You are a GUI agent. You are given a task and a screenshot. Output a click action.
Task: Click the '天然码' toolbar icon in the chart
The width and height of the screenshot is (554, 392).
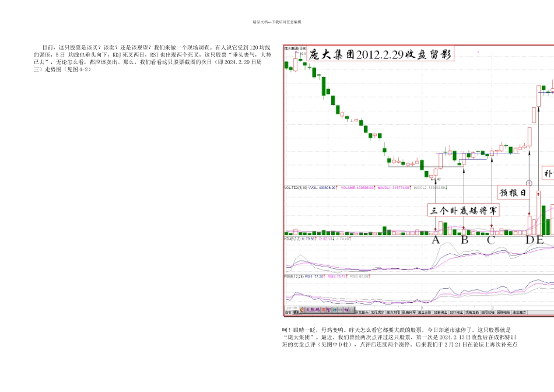click(x=313, y=310)
